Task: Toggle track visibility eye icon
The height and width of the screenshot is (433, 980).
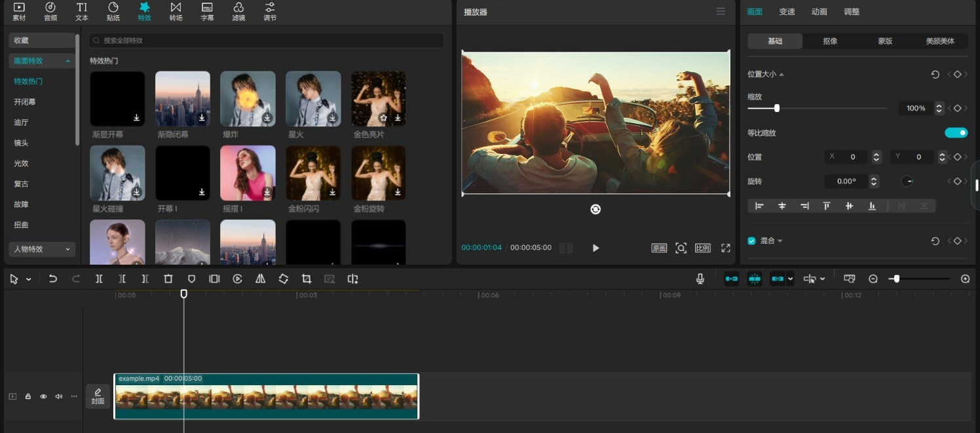Action: click(43, 396)
